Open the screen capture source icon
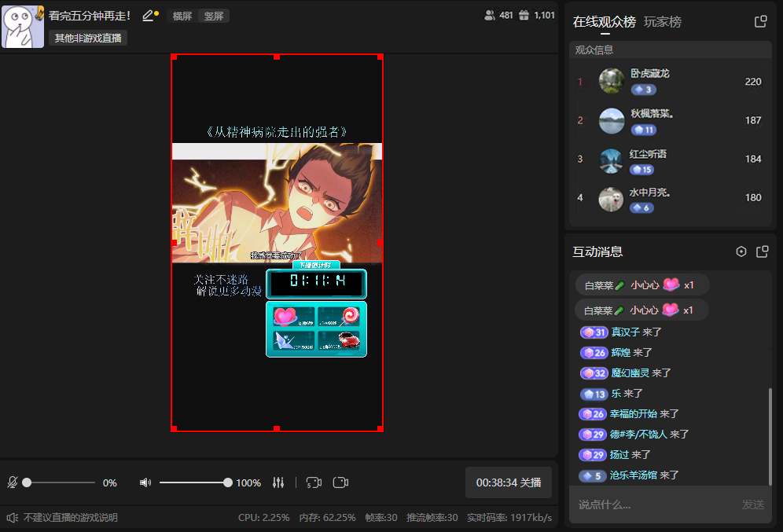This screenshot has height=532, width=783. (x=314, y=482)
